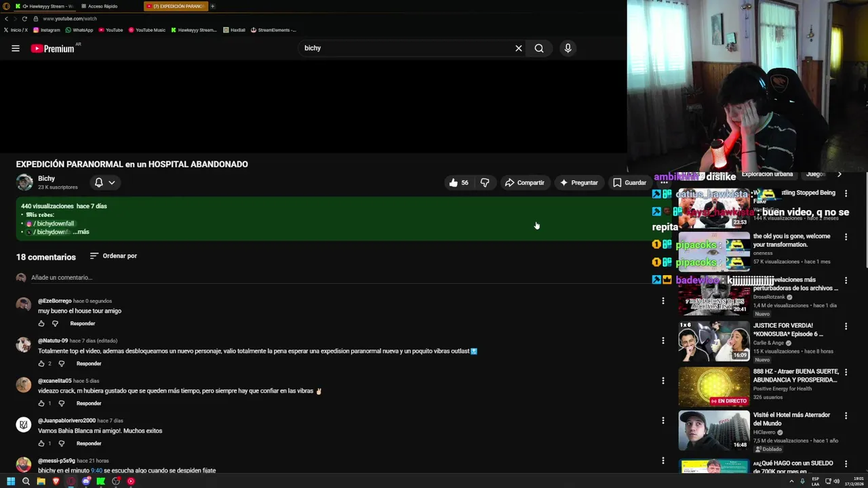Viewport: 868px width, 488px height.
Task: Open the Instagram bookmark
Action: (46, 30)
